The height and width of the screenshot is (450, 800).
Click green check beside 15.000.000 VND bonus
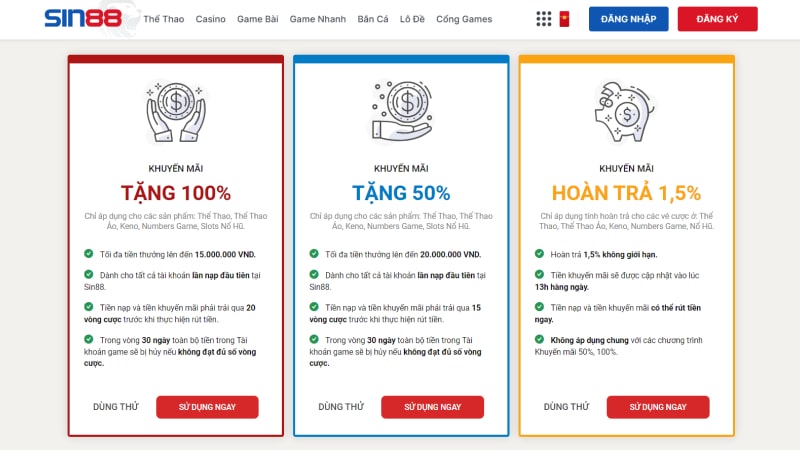coord(89,254)
